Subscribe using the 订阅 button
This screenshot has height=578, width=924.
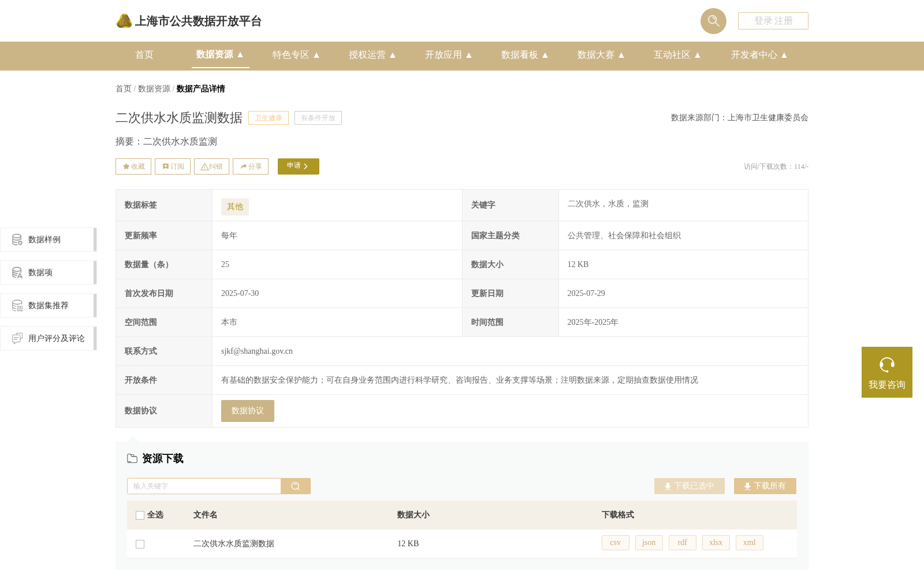click(x=173, y=166)
